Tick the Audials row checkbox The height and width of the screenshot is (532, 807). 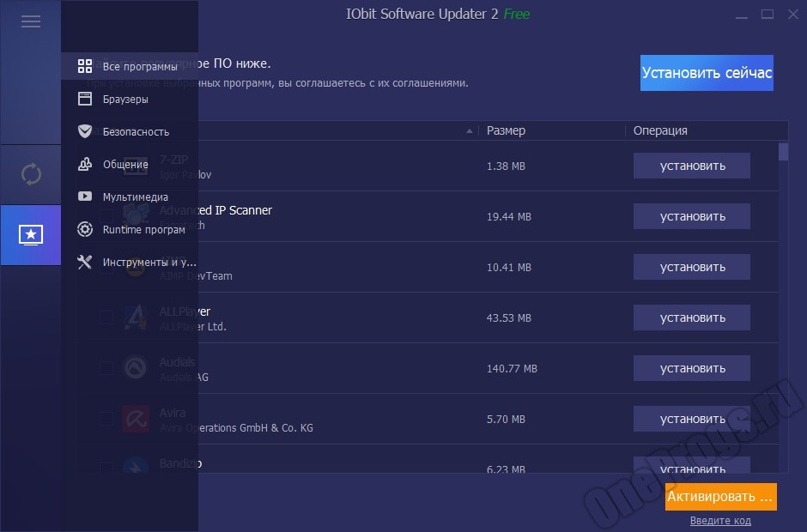(106, 368)
